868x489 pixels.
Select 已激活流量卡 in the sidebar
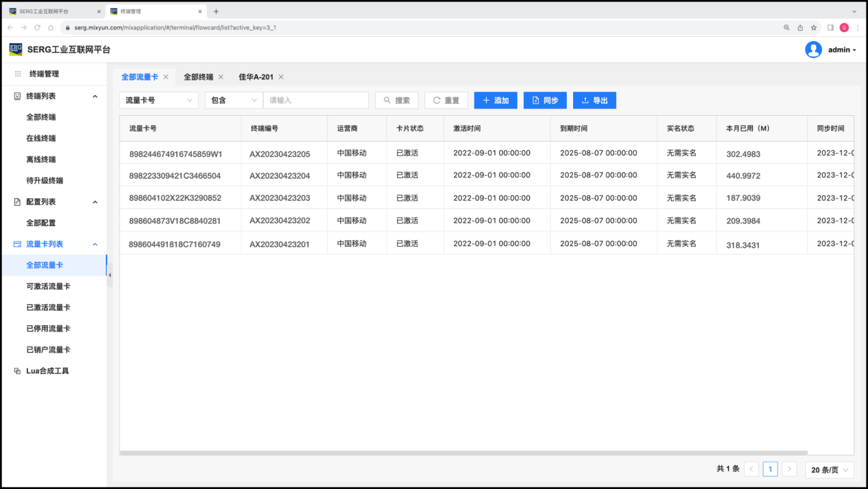click(x=48, y=308)
